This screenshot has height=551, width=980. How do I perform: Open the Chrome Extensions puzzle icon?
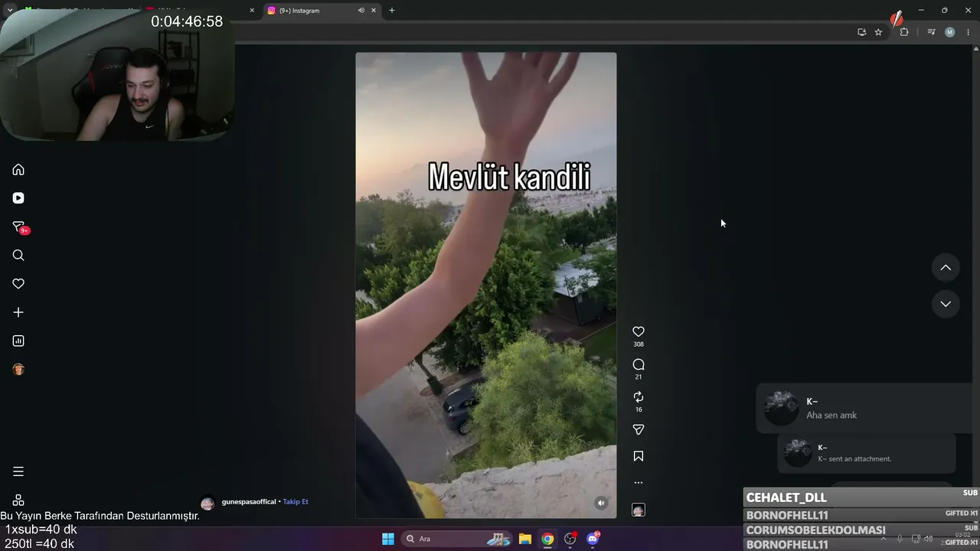coord(904,32)
